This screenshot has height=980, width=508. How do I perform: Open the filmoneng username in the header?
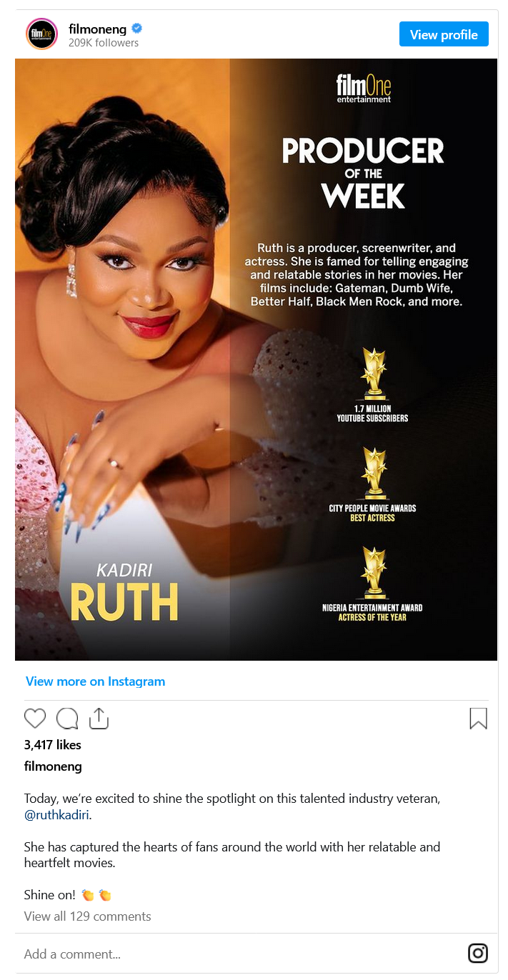pyautogui.click(x=97, y=29)
